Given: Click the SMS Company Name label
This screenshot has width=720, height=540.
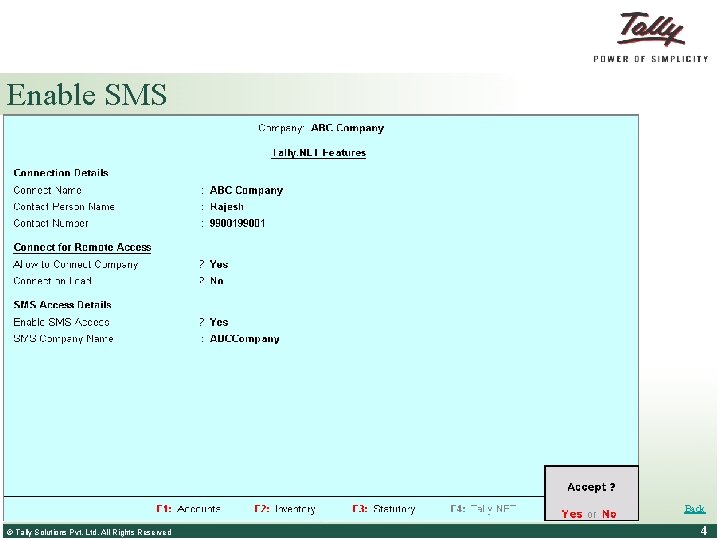Looking at the screenshot, I should click(x=63, y=339).
